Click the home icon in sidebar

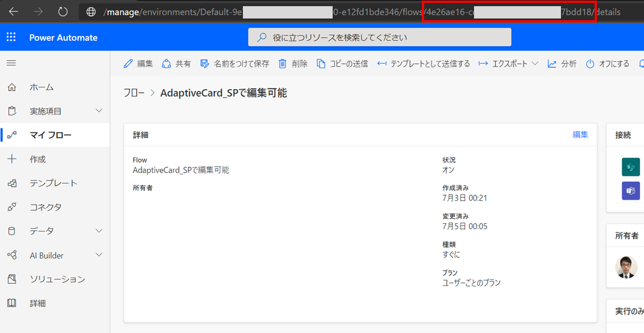click(12, 87)
